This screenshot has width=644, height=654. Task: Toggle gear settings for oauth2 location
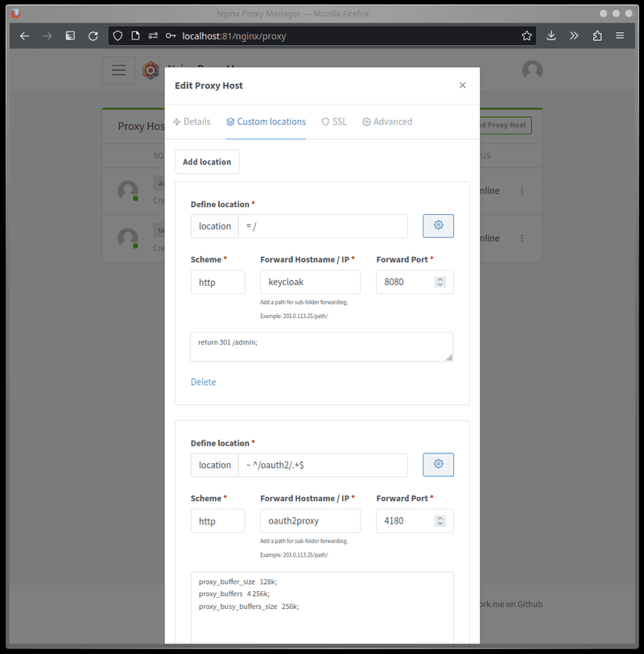pyautogui.click(x=438, y=464)
